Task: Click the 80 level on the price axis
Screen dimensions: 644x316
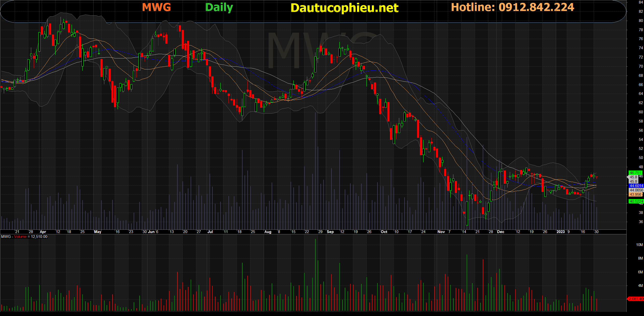Action: pos(641,21)
